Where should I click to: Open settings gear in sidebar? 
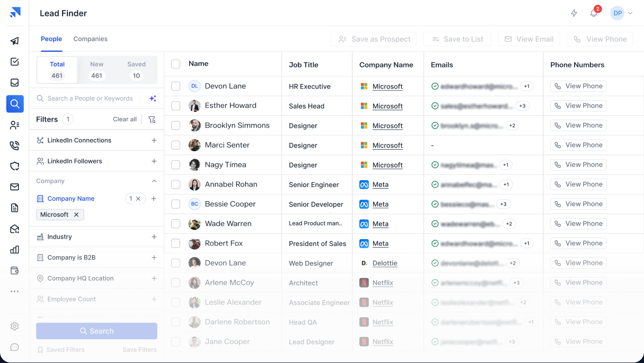point(15,327)
